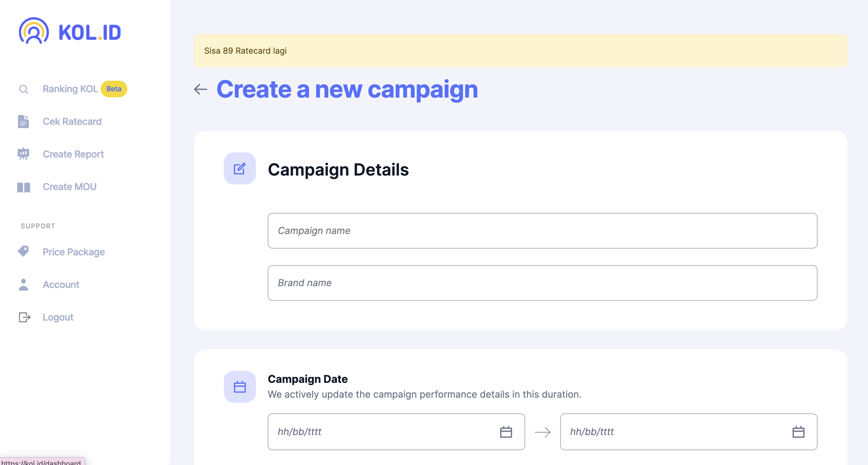Go to Cek Ratecard page
This screenshot has height=465, width=868.
click(x=72, y=122)
